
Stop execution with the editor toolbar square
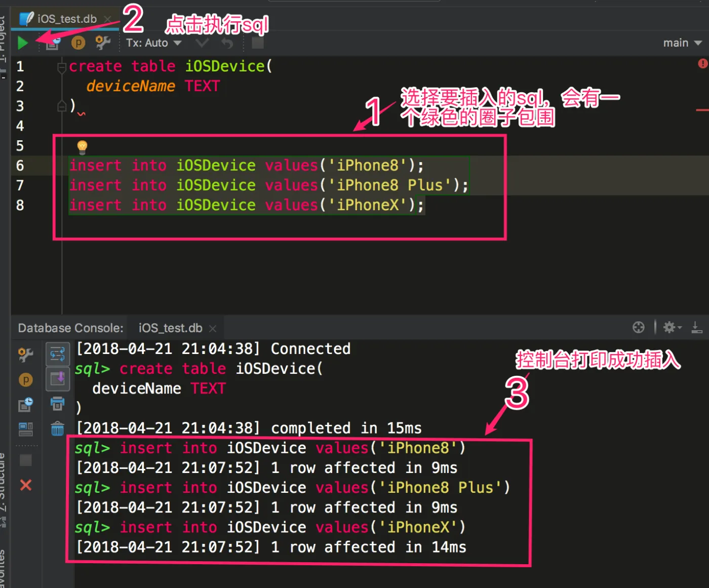click(258, 43)
